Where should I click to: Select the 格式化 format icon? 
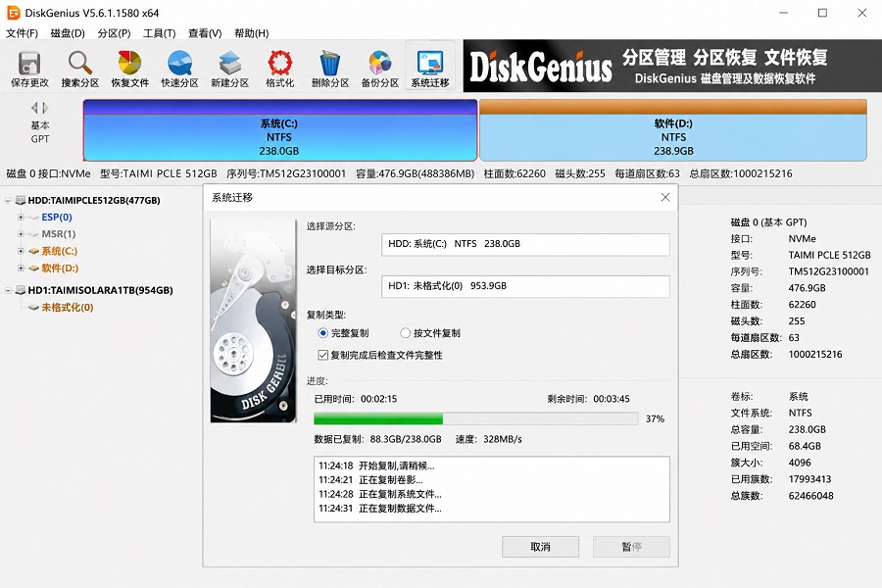pos(279,69)
